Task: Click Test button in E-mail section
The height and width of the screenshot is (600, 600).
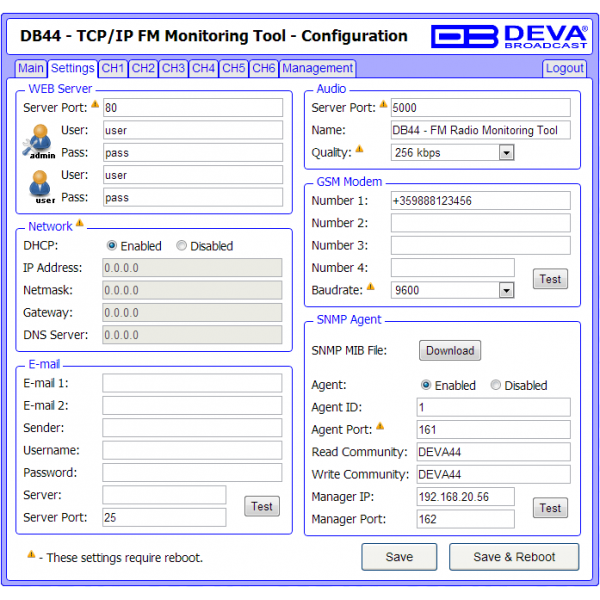Action: tap(262, 507)
